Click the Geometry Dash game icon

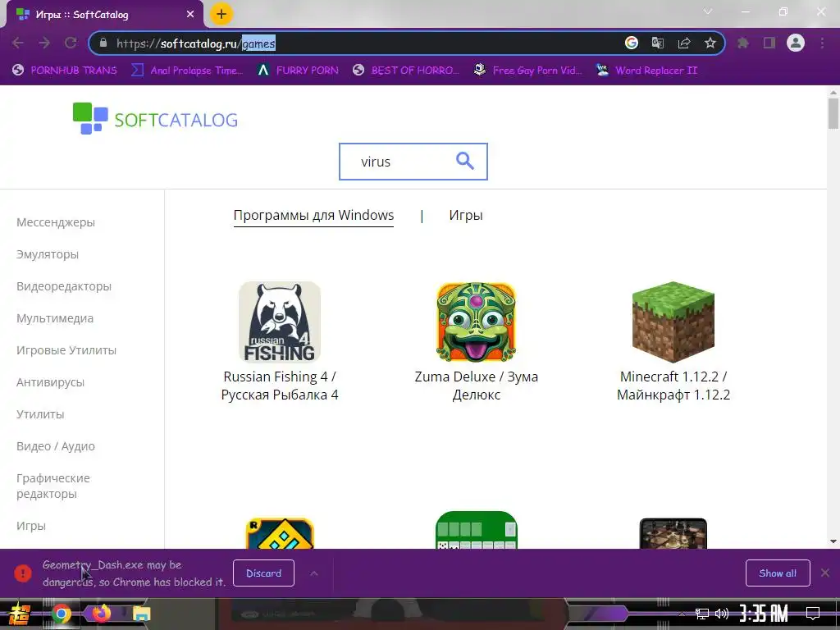(x=280, y=533)
